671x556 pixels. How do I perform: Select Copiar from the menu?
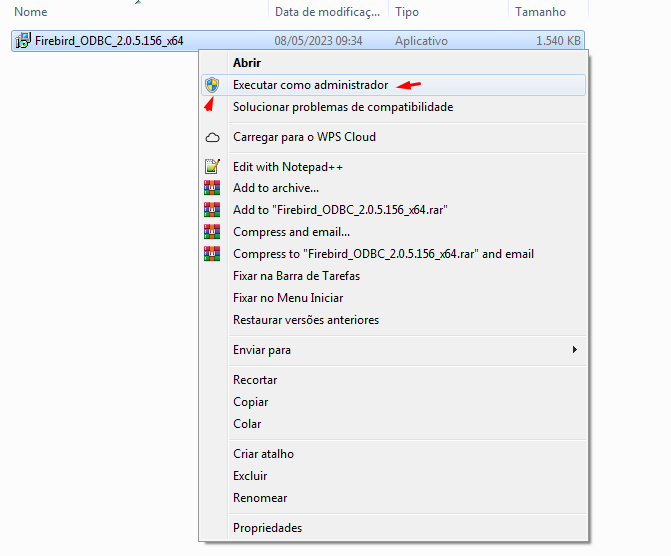393,402
